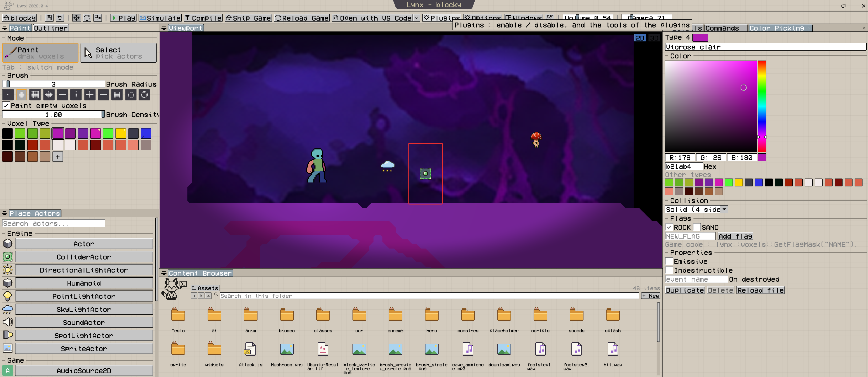Choose the hollow square brush shape

point(131,95)
